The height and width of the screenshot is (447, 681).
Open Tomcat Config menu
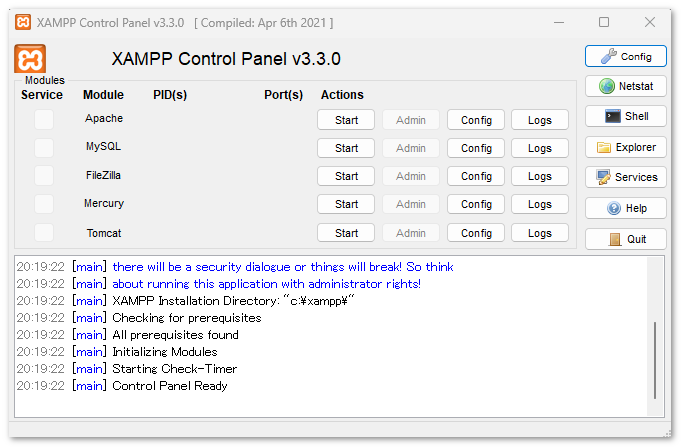pos(476,233)
